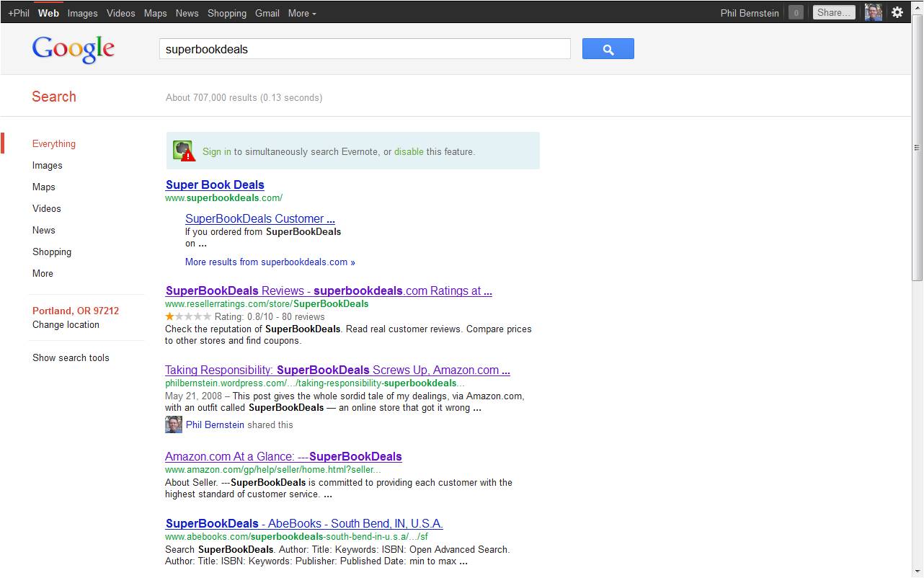Open the notifications counter box
This screenshot has height=578, width=924.
coord(796,12)
